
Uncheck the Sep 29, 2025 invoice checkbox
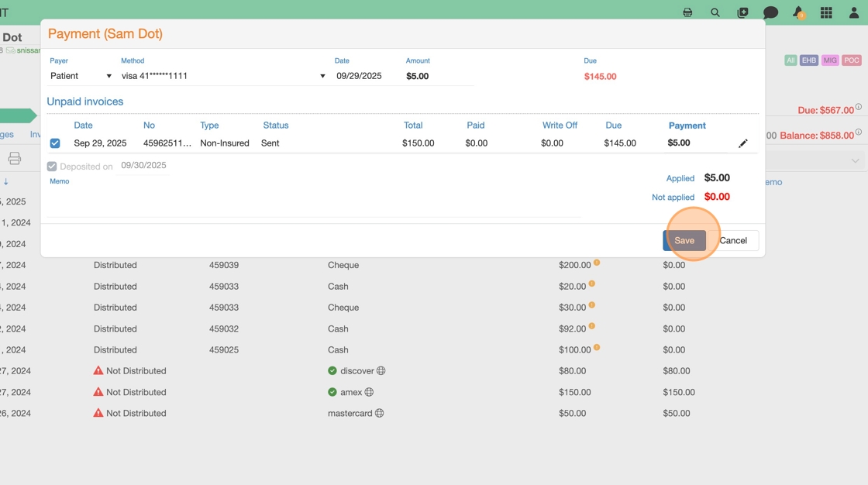point(55,143)
